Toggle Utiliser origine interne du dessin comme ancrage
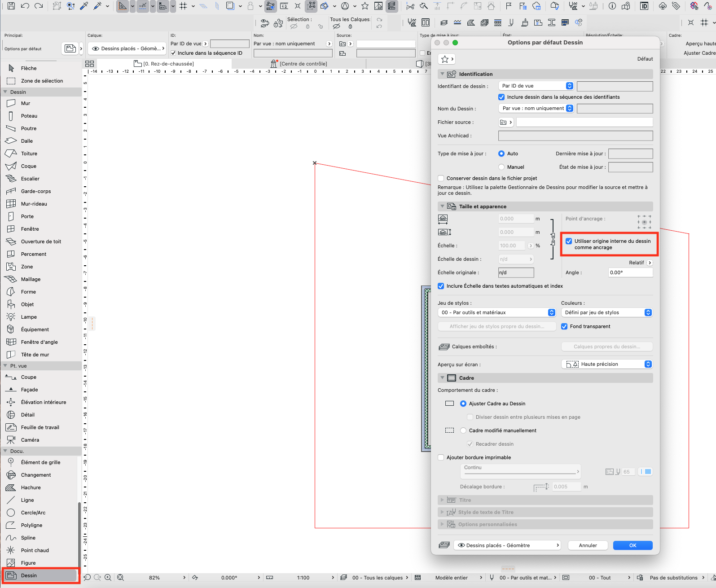This screenshot has height=588, width=716. pyautogui.click(x=569, y=241)
